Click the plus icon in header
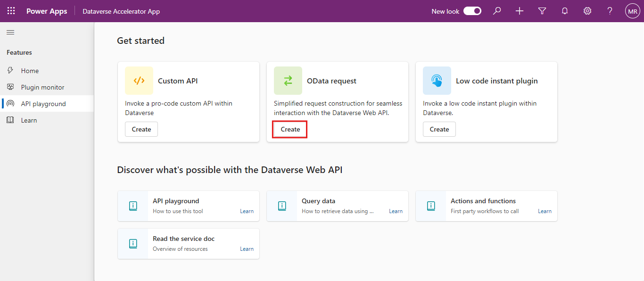The width and height of the screenshot is (644, 281). (520, 11)
